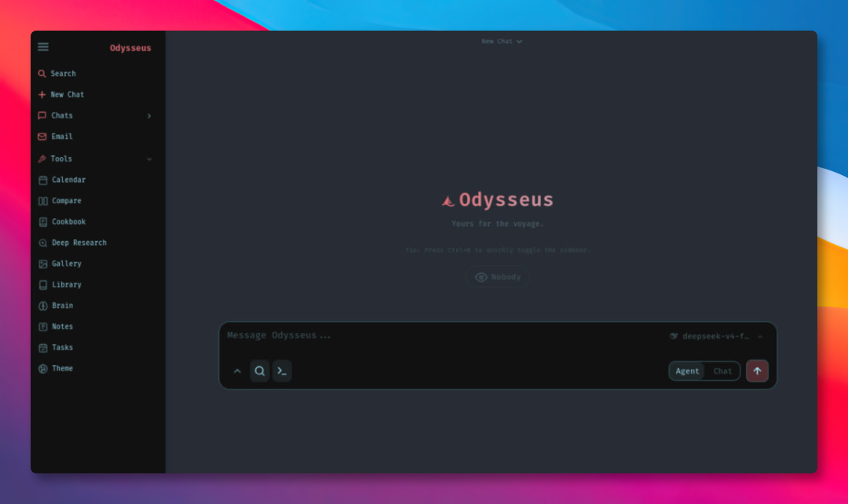Viewport: 848px width, 504px height.
Task: Open the Gallery label in sidebar
Action: pyautogui.click(x=67, y=264)
